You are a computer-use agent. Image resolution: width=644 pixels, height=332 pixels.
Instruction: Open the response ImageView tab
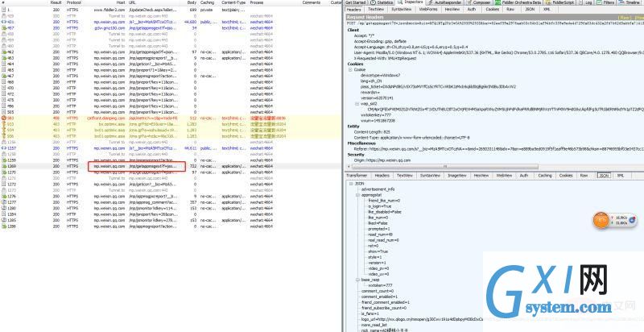[x=457, y=176]
